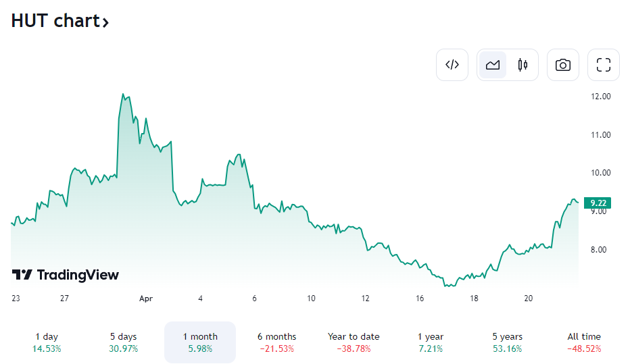This screenshot has width=630, height=364.
Task: Switch to area chart style
Action: tap(493, 65)
